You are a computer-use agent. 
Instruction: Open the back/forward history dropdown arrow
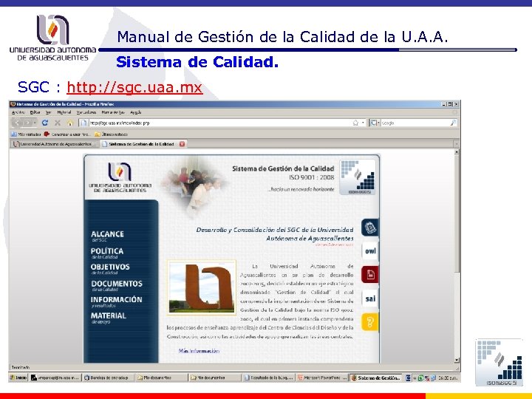point(35,123)
